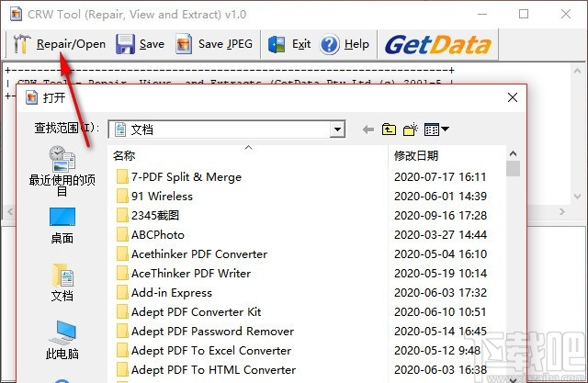Click the Repair/Open toolbar label
This screenshot has width=588, height=383.
click(72, 44)
